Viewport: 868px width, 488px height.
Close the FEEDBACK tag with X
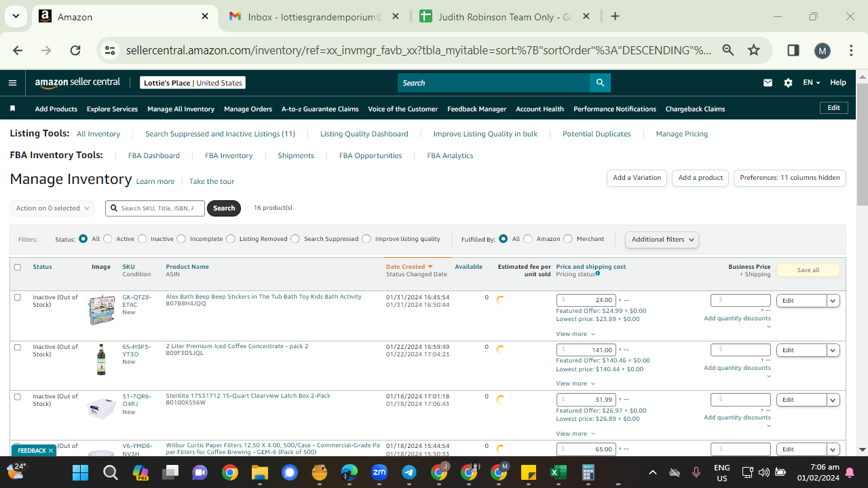click(x=51, y=451)
